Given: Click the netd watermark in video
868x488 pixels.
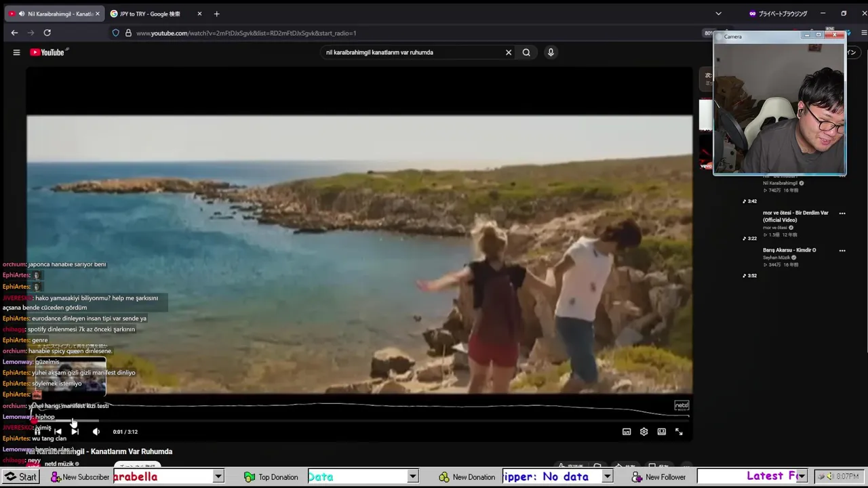Looking at the screenshot, I should (682, 405).
